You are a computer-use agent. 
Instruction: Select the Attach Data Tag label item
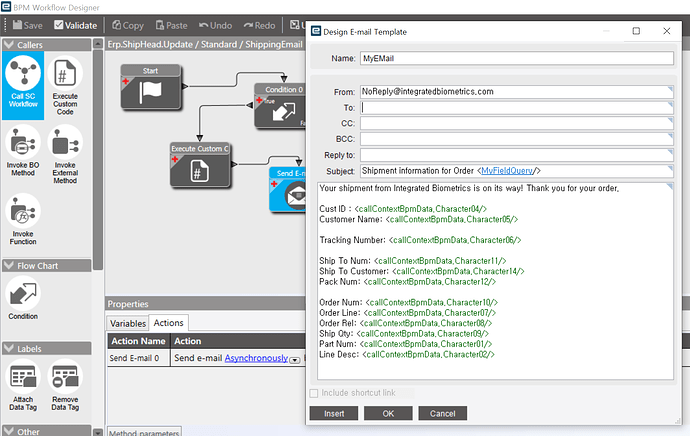click(x=23, y=386)
